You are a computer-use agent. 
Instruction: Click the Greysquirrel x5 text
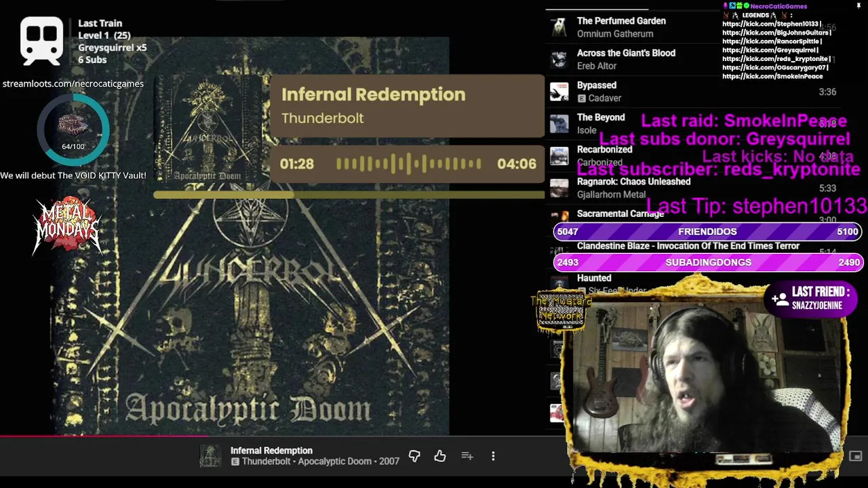(x=112, y=47)
